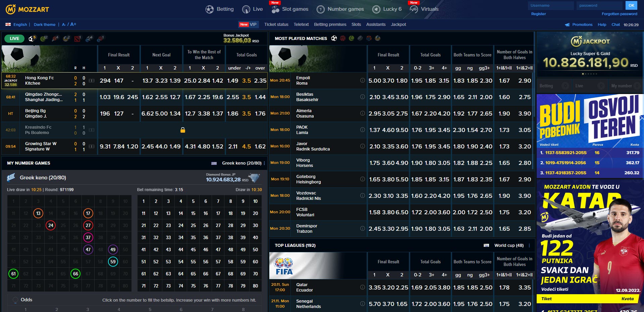Image resolution: width=644 pixels, height=312 pixels.
Task: Open the Betting main tab
Action: point(220,9)
